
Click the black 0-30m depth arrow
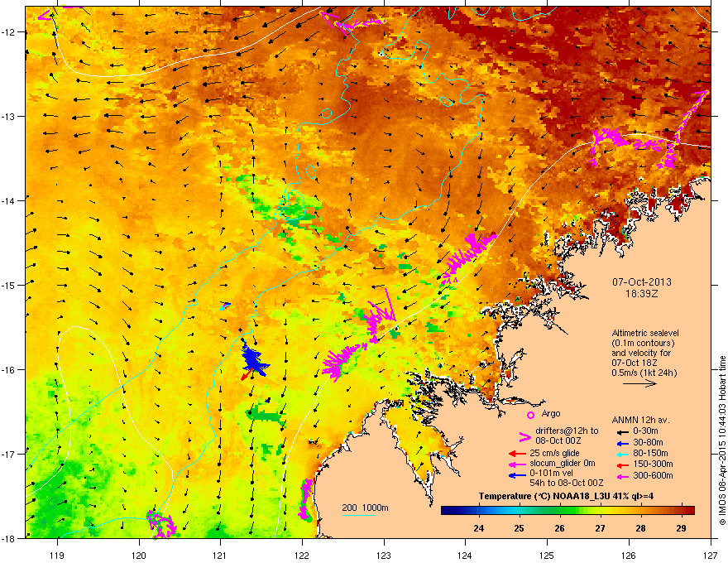tap(618, 431)
